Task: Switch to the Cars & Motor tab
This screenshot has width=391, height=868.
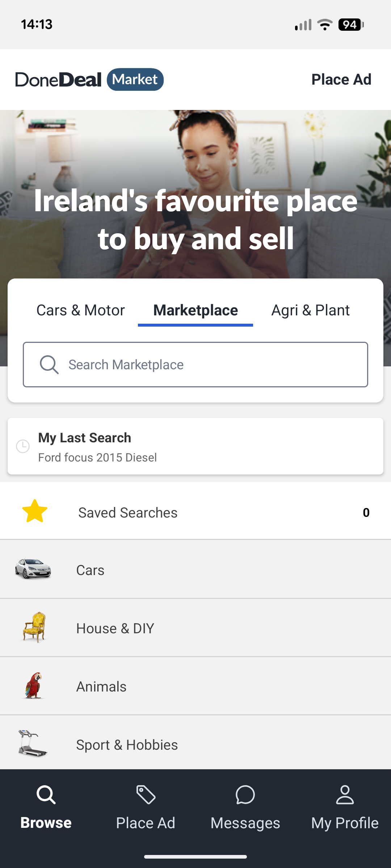Action: [x=80, y=310]
